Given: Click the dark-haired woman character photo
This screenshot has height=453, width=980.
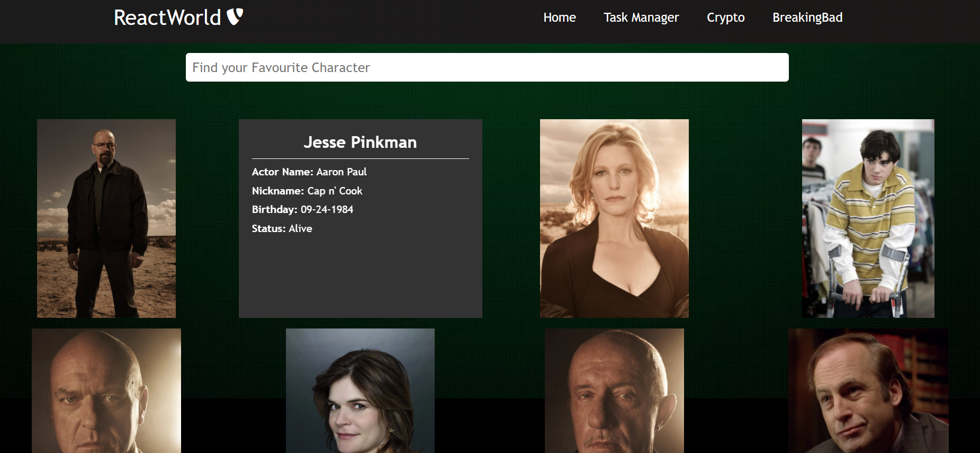Looking at the screenshot, I should coord(360,390).
